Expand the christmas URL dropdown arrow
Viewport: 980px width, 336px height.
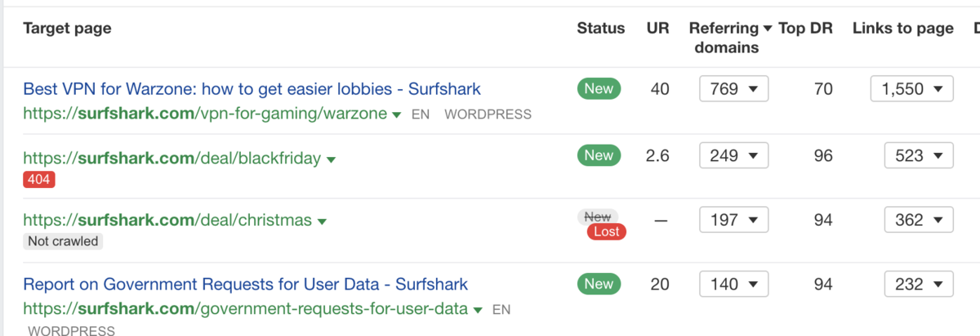(x=323, y=222)
